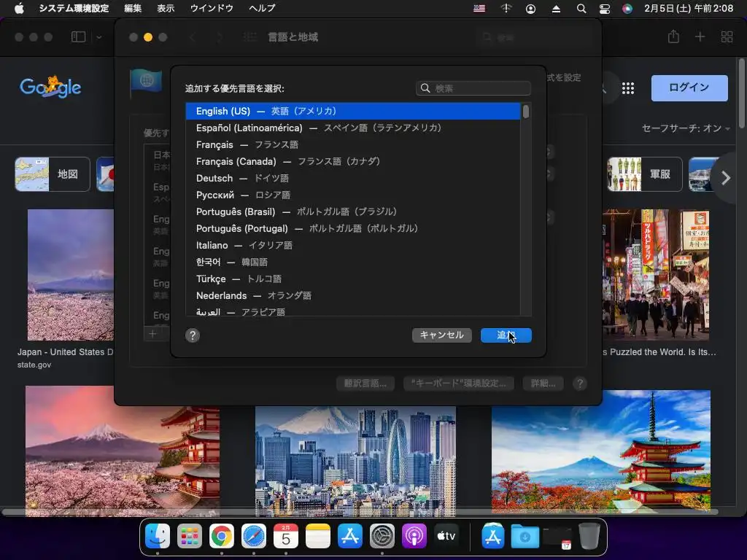
Task: Open Spotlight search magnifier in menu bar
Action: tap(581, 9)
